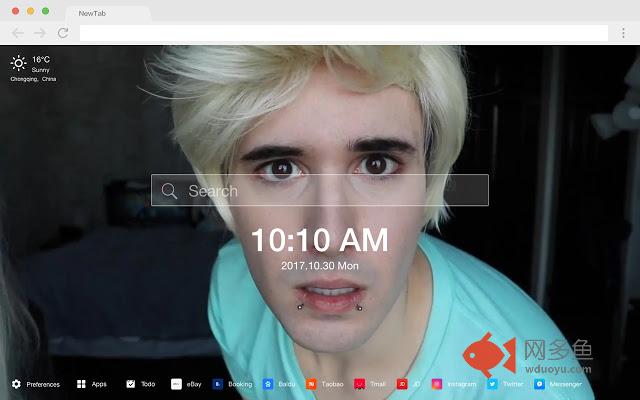Launch the Twitter bird icon

pos(492,384)
